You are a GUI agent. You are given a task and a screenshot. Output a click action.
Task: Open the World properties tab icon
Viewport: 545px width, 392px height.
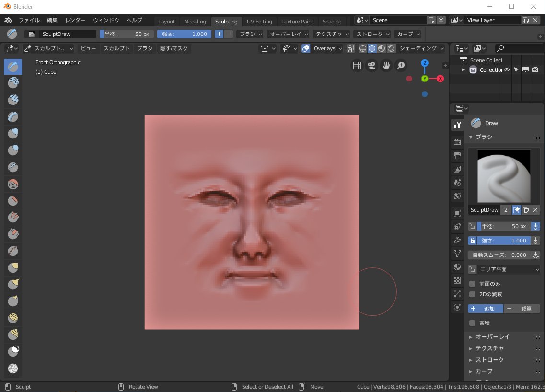point(457,196)
